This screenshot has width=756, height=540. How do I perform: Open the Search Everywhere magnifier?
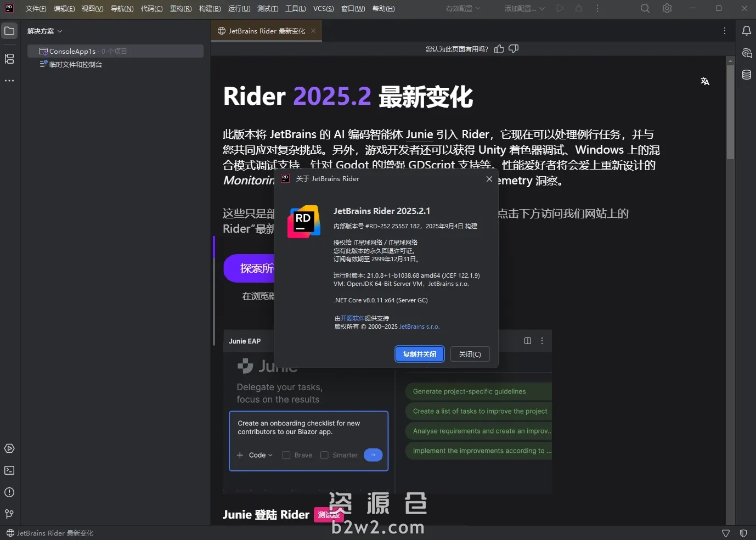click(x=645, y=9)
